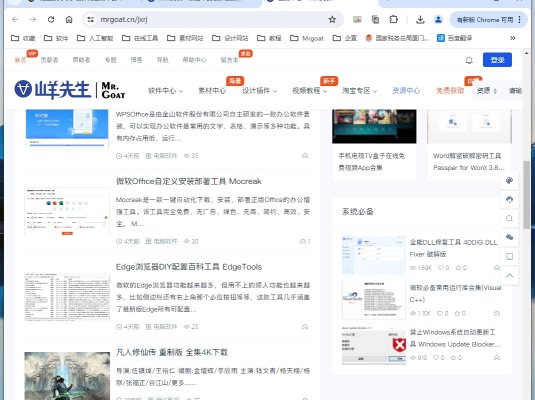Expand the 软件中心 menu

pyautogui.click(x=165, y=91)
